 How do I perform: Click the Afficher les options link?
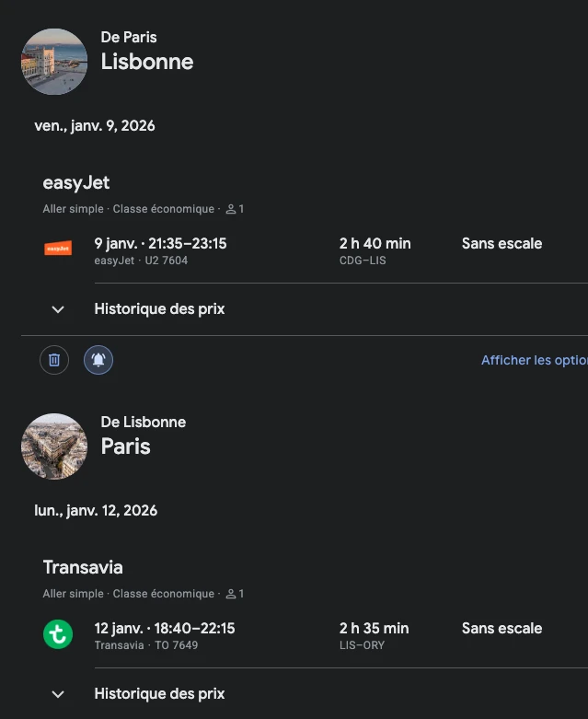(534, 360)
